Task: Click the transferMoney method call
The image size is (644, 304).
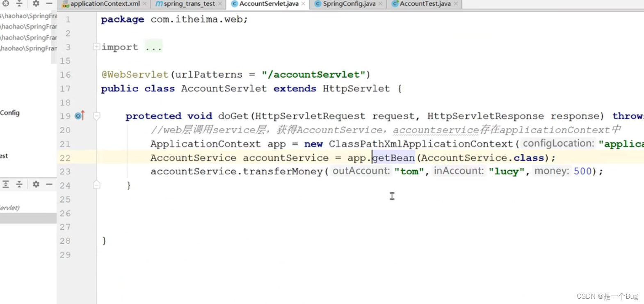Action: 283,171
